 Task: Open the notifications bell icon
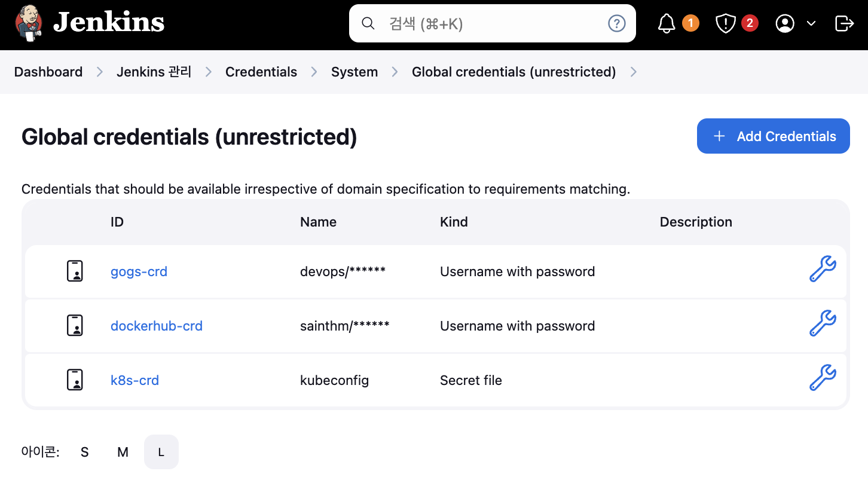click(667, 23)
